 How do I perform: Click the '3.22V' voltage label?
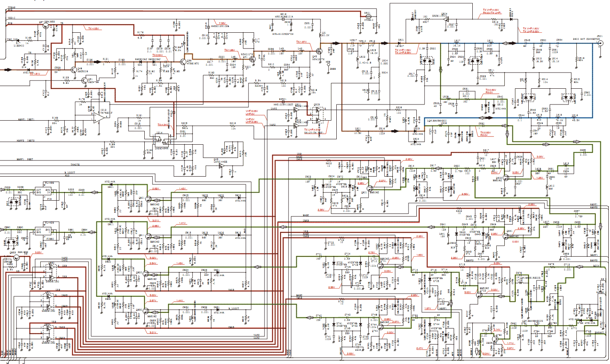click(x=38, y=252)
